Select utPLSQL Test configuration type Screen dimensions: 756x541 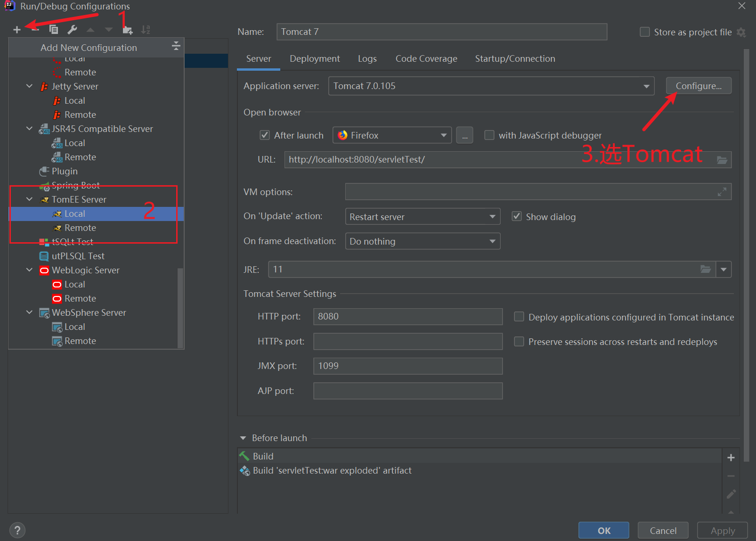[x=78, y=256]
